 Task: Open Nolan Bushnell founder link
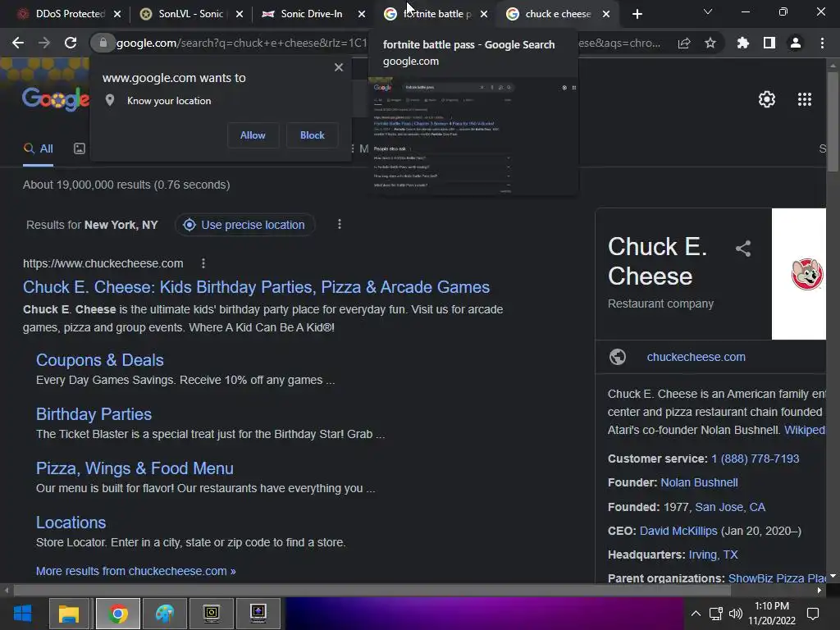(x=699, y=482)
